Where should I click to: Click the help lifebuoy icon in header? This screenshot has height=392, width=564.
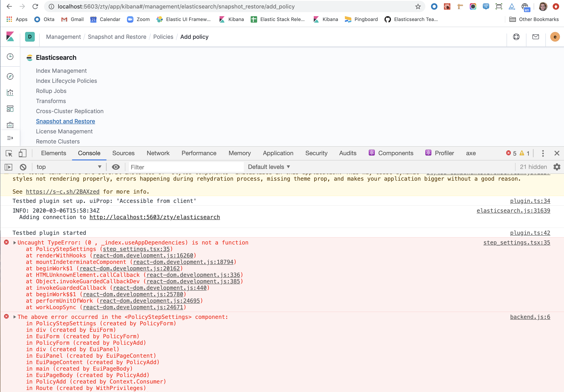516,37
